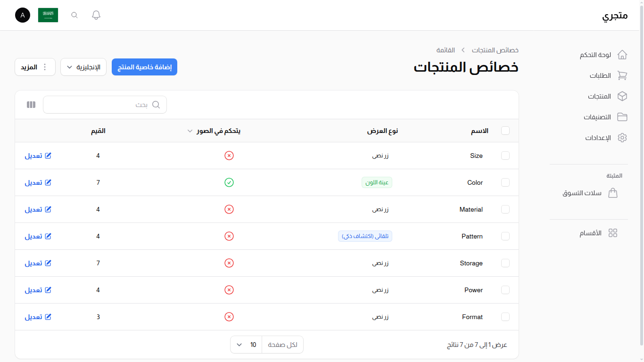Open the per-page dropdown showing 10
644x362 pixels.
pos(246,345)
